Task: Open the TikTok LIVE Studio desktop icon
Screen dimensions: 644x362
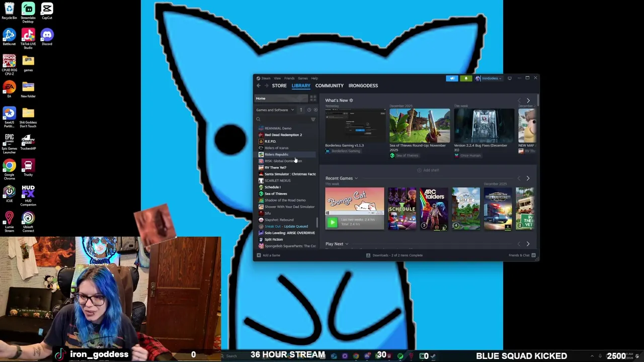Action: [28, 38]
